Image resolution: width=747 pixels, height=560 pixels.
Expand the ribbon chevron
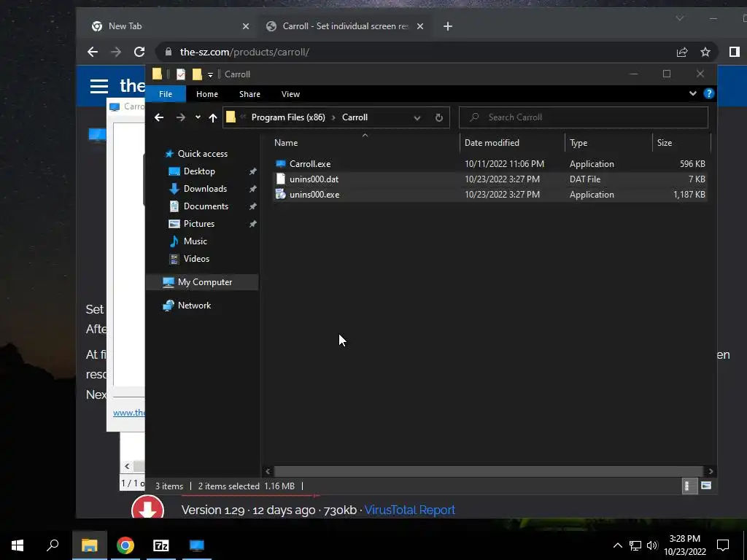[693, 93]
